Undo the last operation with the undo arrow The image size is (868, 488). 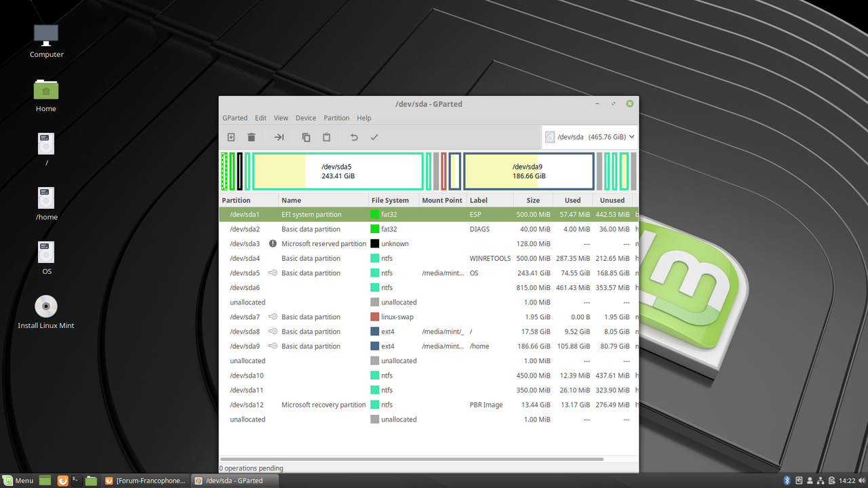[353, 137]
